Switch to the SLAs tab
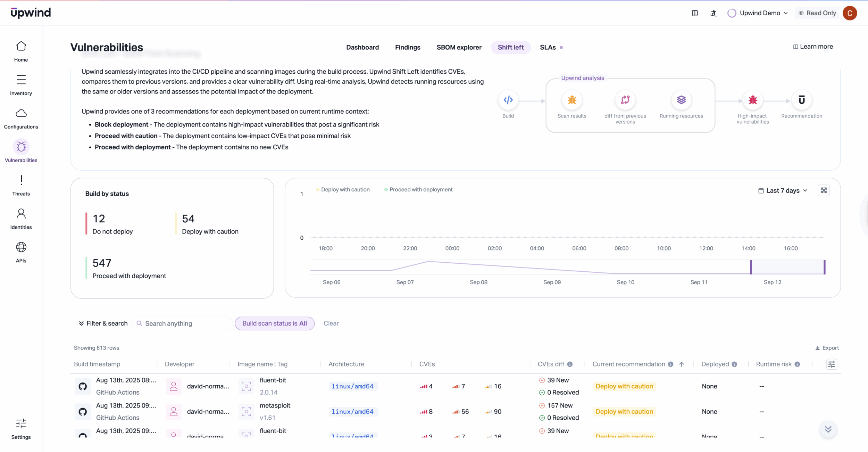The image size is (868, 452). click(548, 47)
